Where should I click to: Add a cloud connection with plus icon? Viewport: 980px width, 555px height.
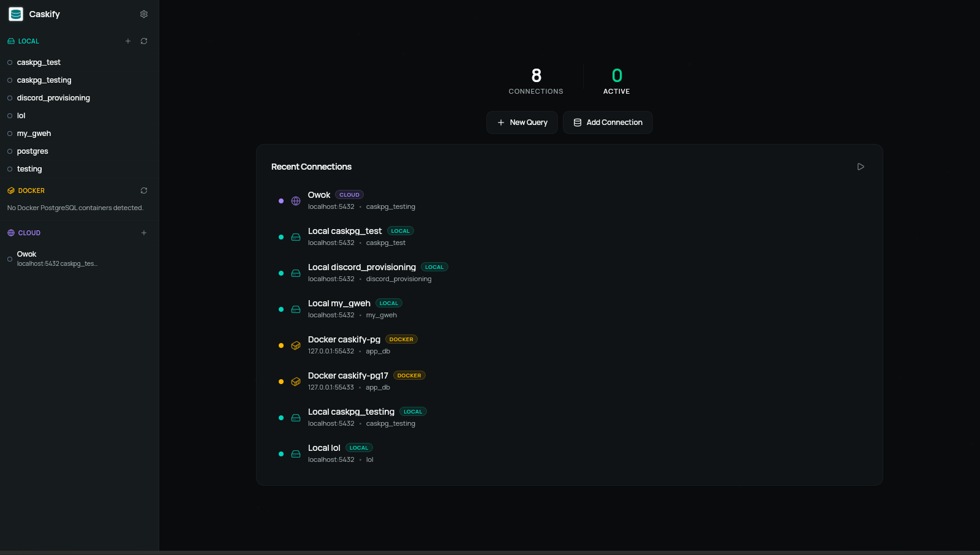tap(144, 233)
